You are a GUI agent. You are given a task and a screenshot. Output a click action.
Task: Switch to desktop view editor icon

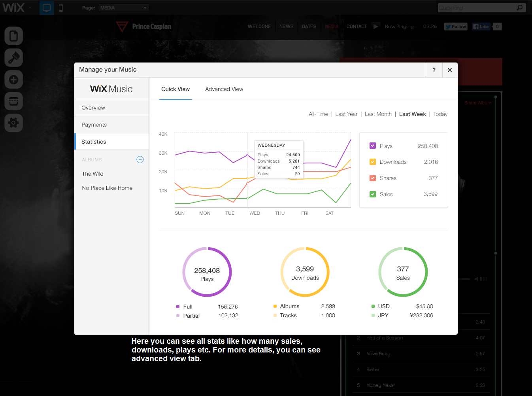pyautogui.click(x=47, y=8)
